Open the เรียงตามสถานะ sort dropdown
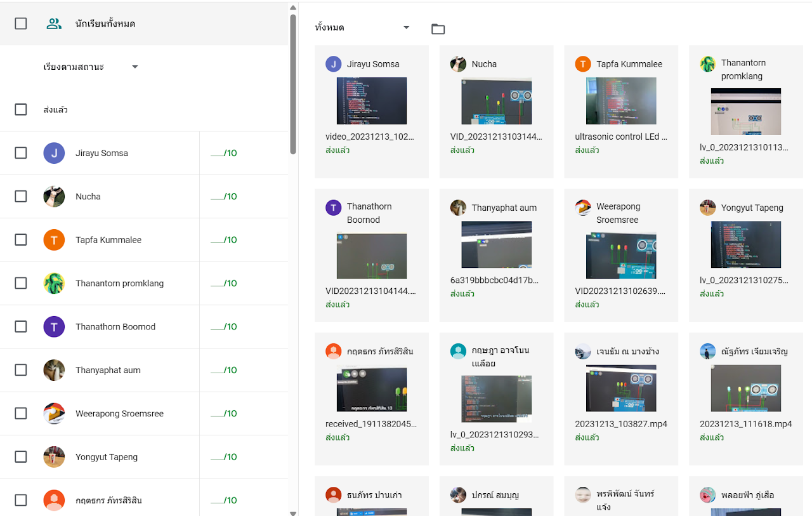 pyautogui.click(x=91, y=67)
